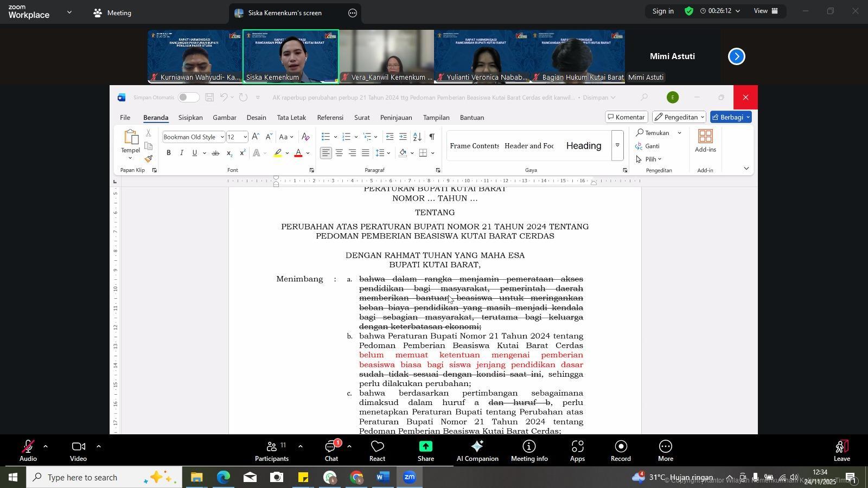Click the Format Painter brush icon

[x=148, y=159]
